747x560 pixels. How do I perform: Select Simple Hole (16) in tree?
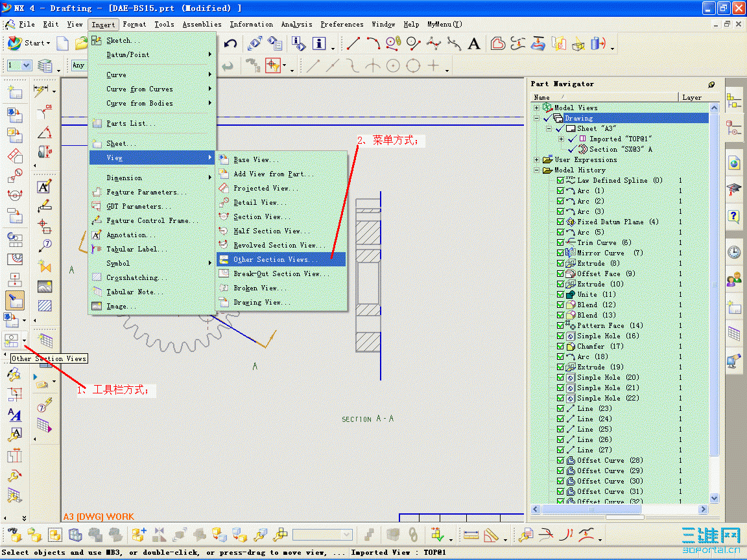point(608,336)
